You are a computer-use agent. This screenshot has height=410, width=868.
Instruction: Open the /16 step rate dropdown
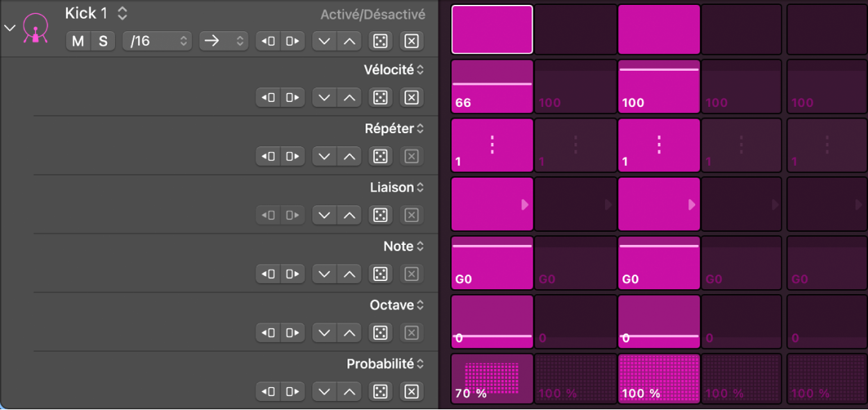click(x=157, y=41)
